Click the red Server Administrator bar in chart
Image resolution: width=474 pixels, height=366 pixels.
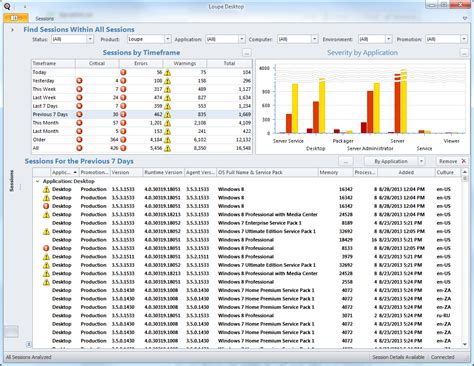coord(370,112)
